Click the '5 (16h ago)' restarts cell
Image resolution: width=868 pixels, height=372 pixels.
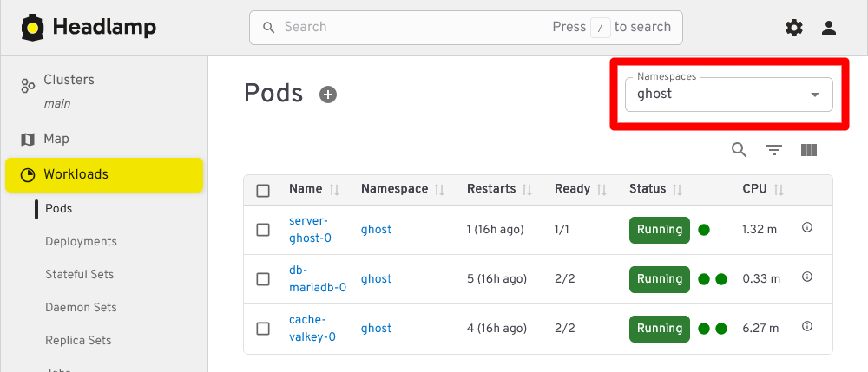pos(496,279)
